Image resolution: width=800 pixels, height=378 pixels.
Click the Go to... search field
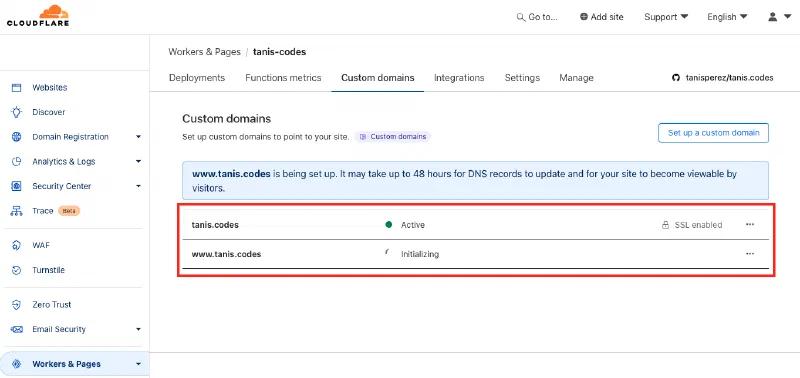tap(538, 17)
